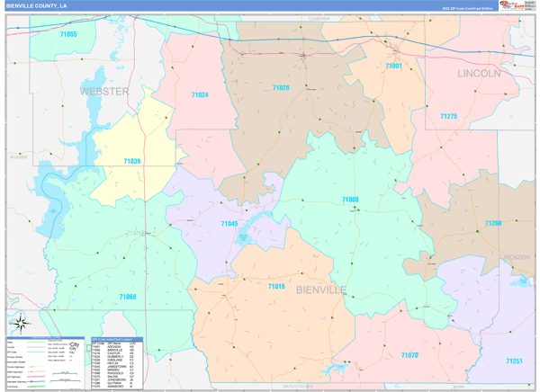This screenshot has height=392, width=540.
Task: Click ZIP code 71016 label
Action: [x=276, y=286]
